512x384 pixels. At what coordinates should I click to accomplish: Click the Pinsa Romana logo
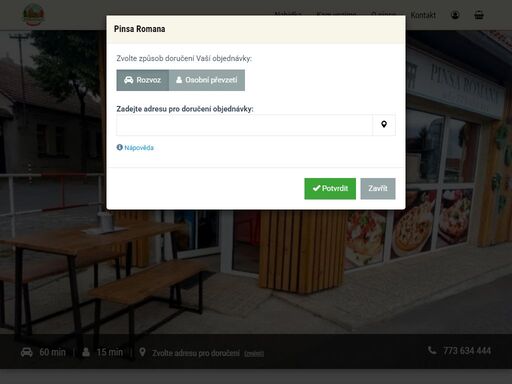coord(33,15)
